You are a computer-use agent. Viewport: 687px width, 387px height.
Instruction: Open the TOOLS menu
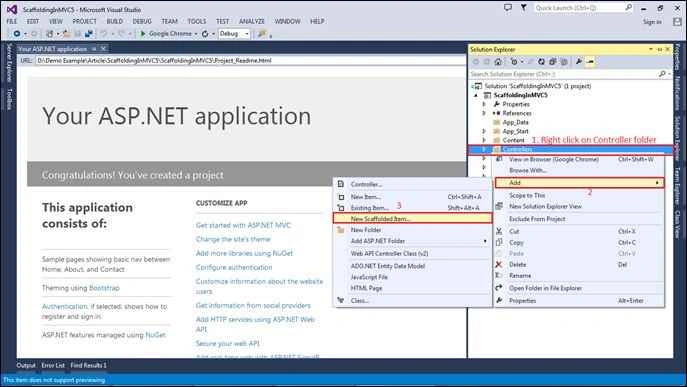tap(197, 21)
